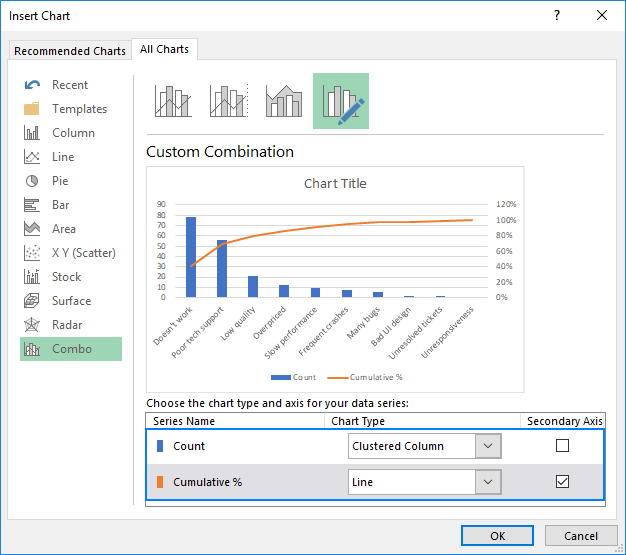
Task: Click the Count legend entry in preview
Action: coord(293,377)
